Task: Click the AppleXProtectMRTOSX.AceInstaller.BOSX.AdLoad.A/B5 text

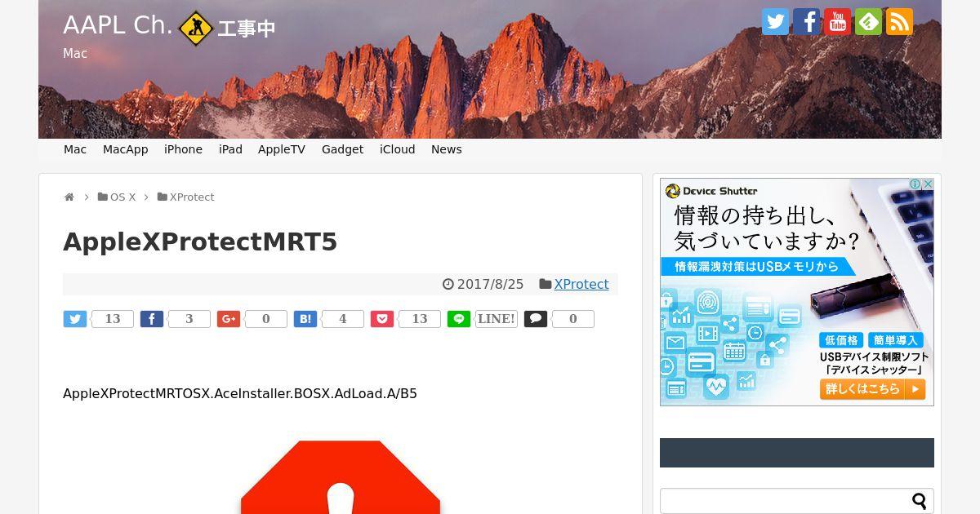Action: click(240, 394)
